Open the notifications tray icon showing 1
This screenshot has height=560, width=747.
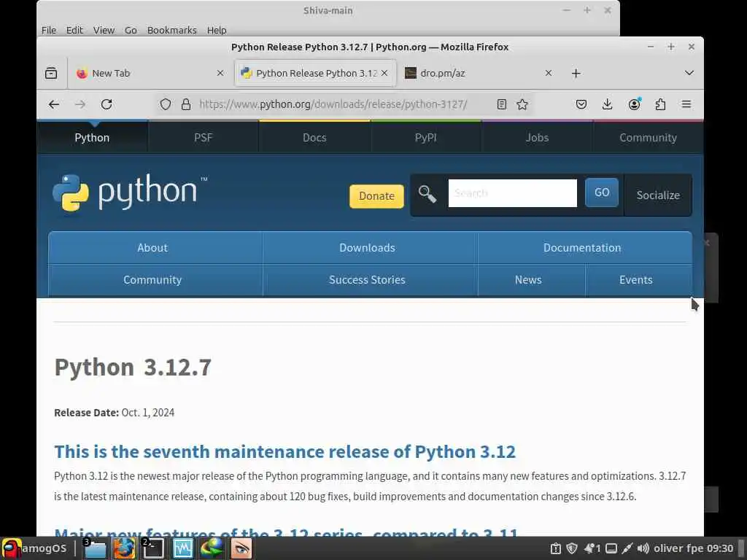pyautogui.click(x=592, y=548)
